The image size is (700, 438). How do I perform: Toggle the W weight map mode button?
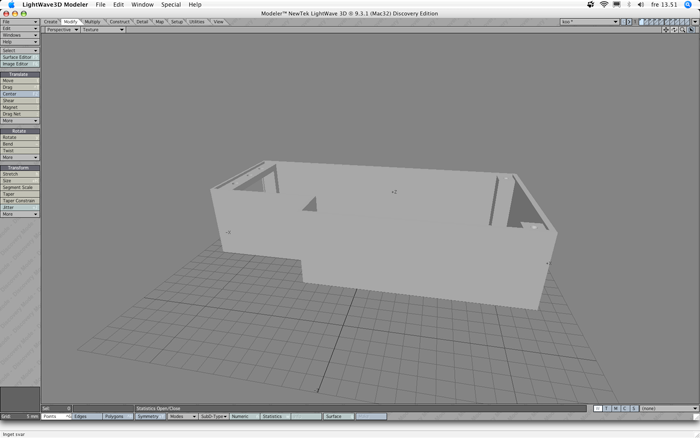(597, 409)
